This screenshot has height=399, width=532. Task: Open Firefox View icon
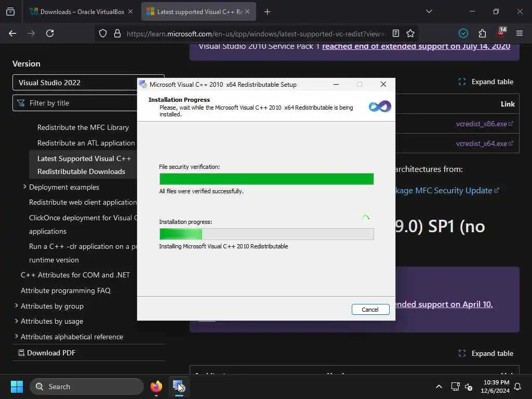tap(10, 12)
